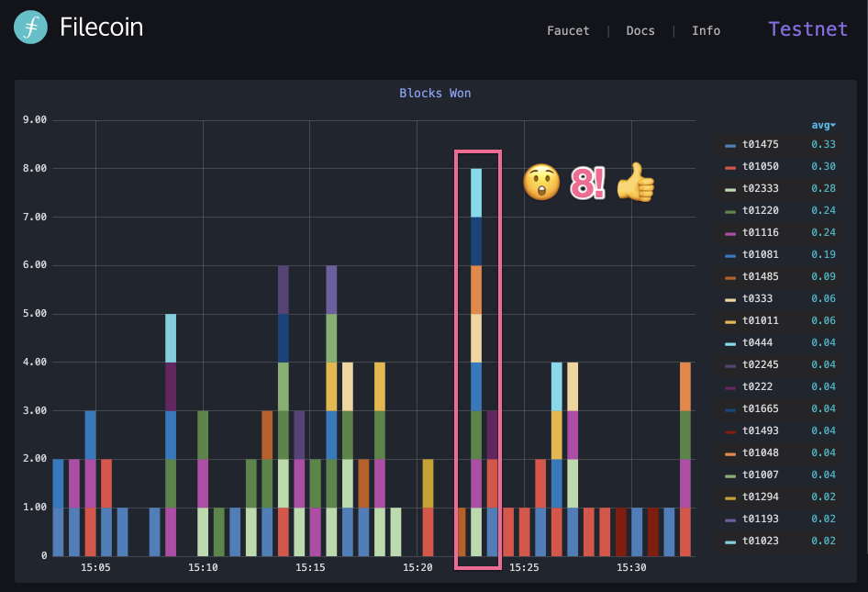The image size is (868, 592).
Task: Click the Testnet link
Action: [807, 28]
